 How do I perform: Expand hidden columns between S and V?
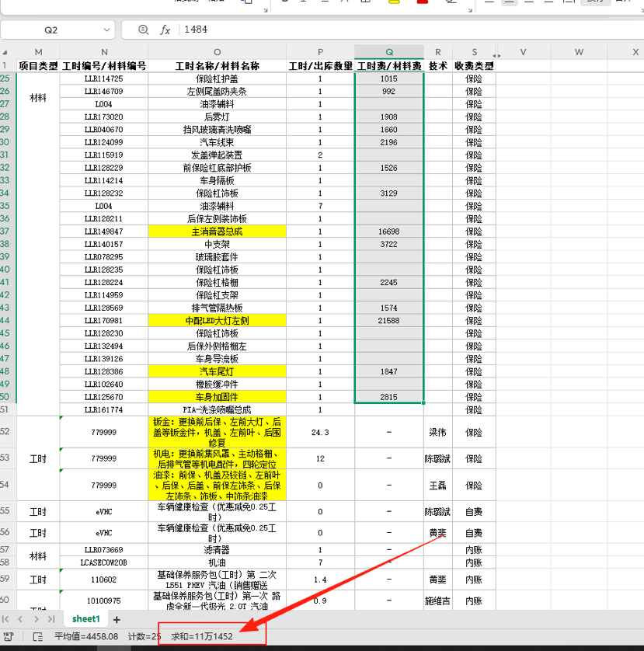tap(497, 54)
